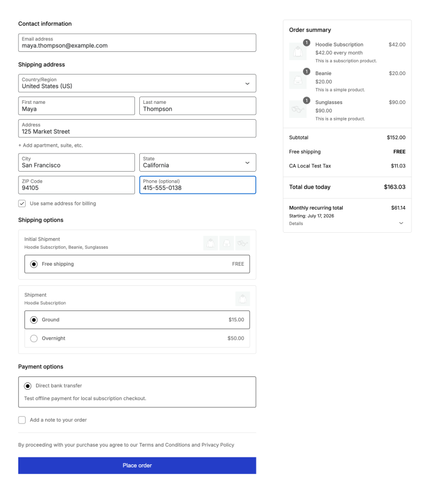
Task: Click the sunglasses icon in the Initial Shipment box
Action: click(242, 243)
